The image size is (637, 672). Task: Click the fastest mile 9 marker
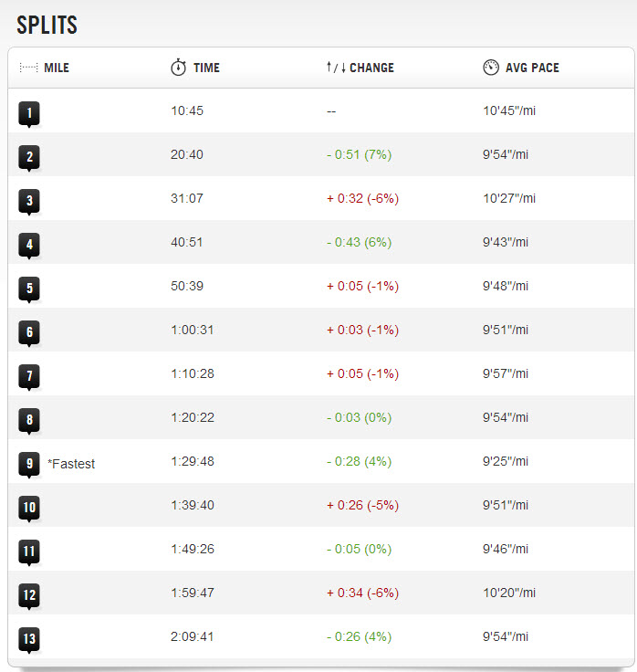click(x=29, y=464)
